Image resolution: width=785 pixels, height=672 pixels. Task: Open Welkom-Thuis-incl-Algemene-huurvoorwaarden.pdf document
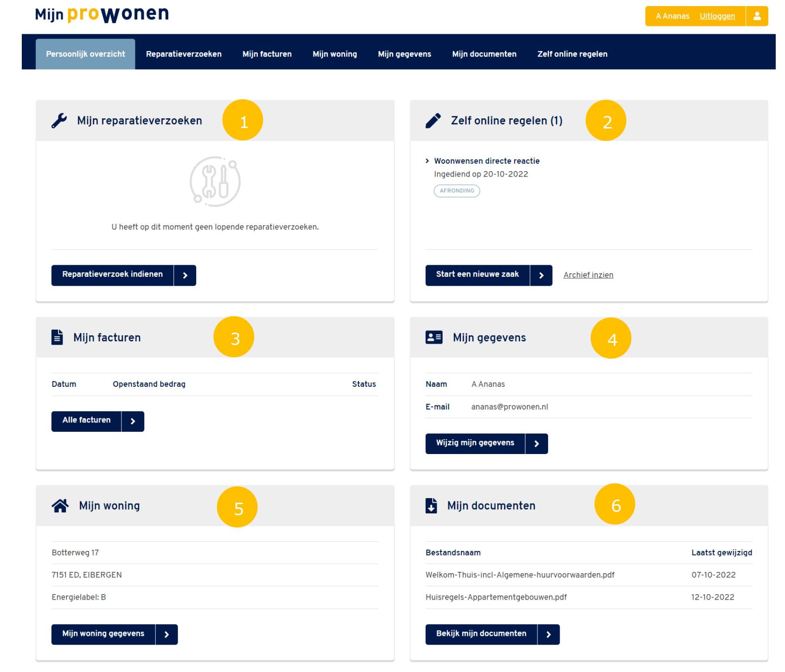520,575
